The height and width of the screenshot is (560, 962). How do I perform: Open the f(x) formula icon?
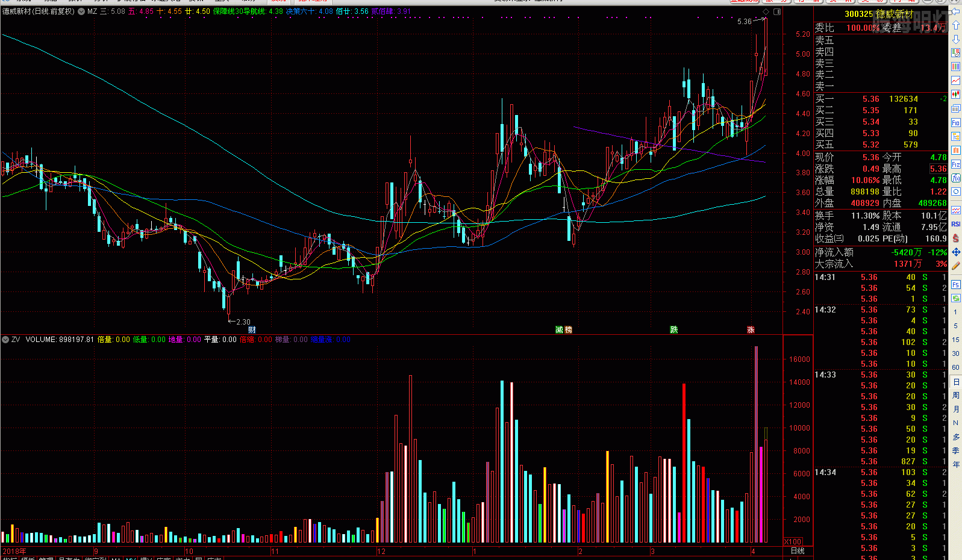coord(956,178)
